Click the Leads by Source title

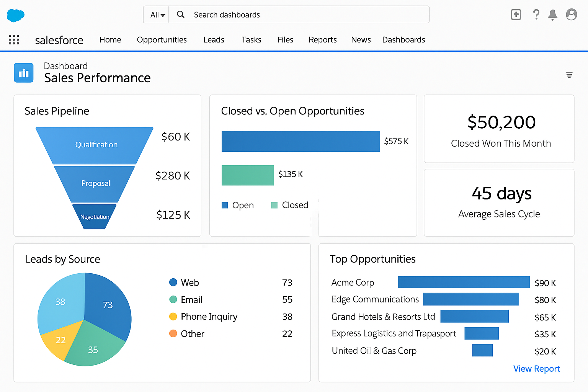pyautogui.click(x=63, y=259)
